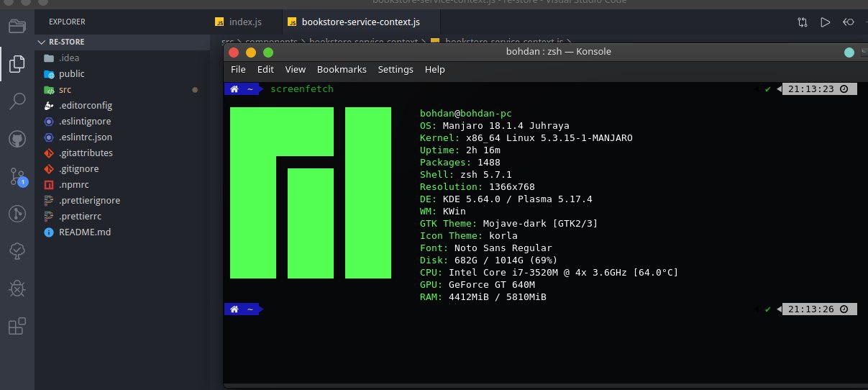Click the folder icon atop the activity bar
This screenshot has width=868, height=390.
17,27
